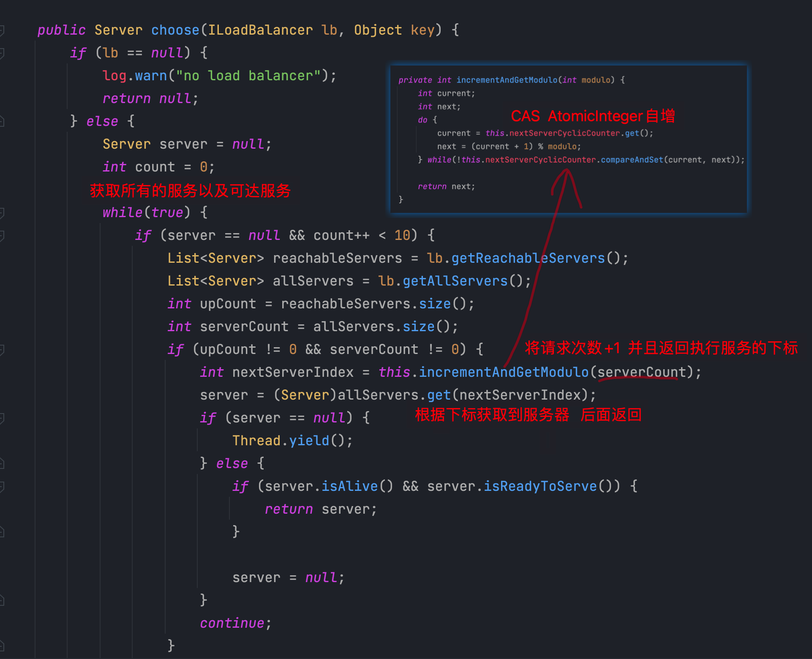The image size is (812, 659).
Task: Click the Thread.yield call
Action: 308,441
